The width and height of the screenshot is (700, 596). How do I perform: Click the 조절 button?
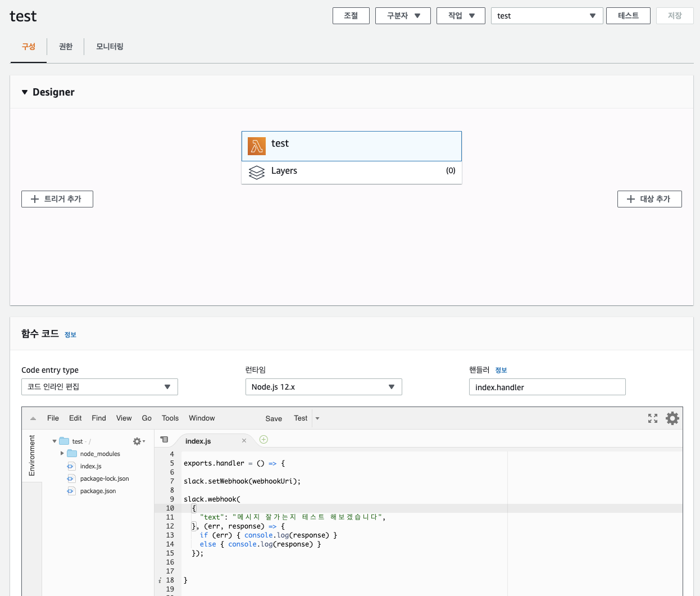351,16
